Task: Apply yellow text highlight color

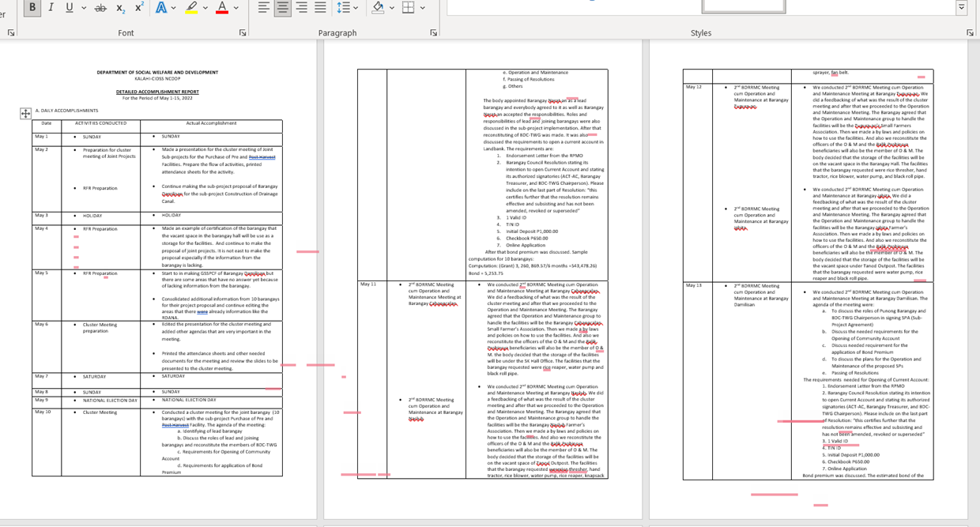Action: click(x=190, y=7)
